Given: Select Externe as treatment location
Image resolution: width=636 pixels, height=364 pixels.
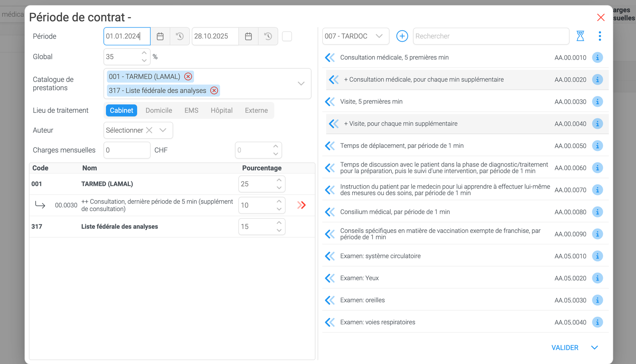Looking at the screenshot, I should click(x=256, y=110).
